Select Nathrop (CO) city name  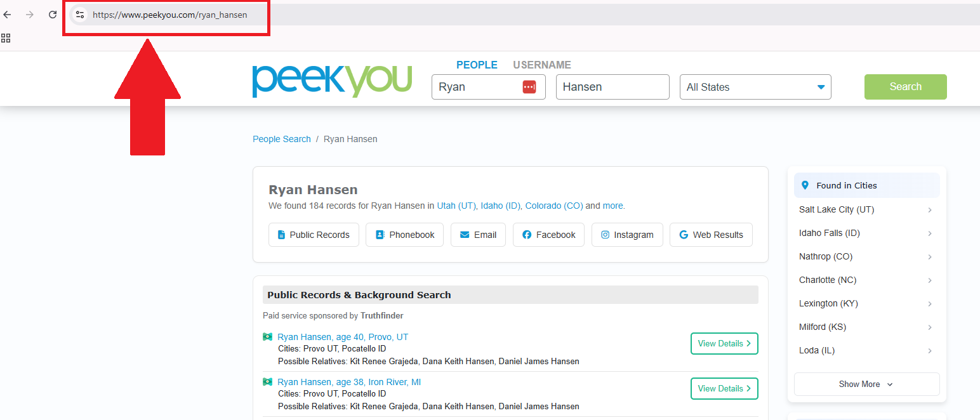826,256
